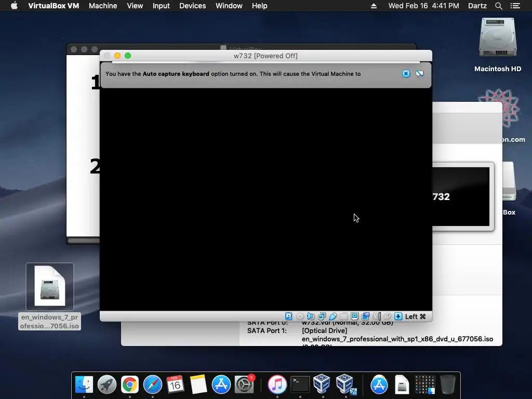Click the virtualization features status icon

376,316
